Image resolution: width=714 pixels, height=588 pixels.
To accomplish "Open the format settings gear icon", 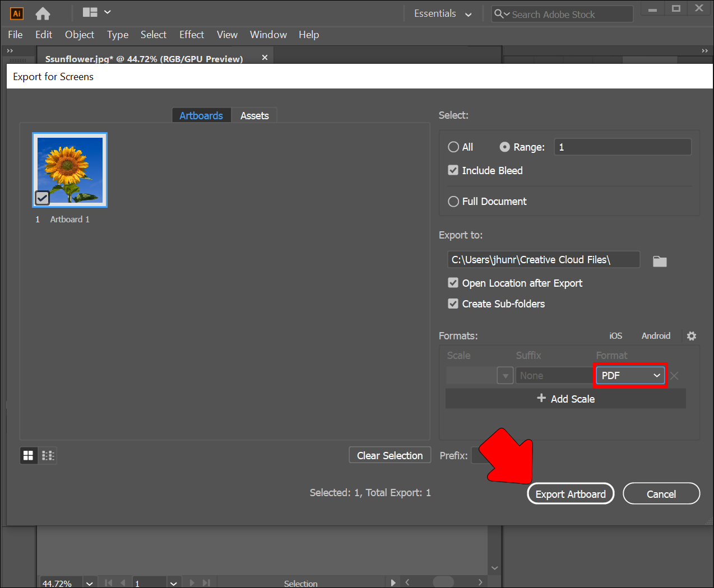I will coord(692,336).
